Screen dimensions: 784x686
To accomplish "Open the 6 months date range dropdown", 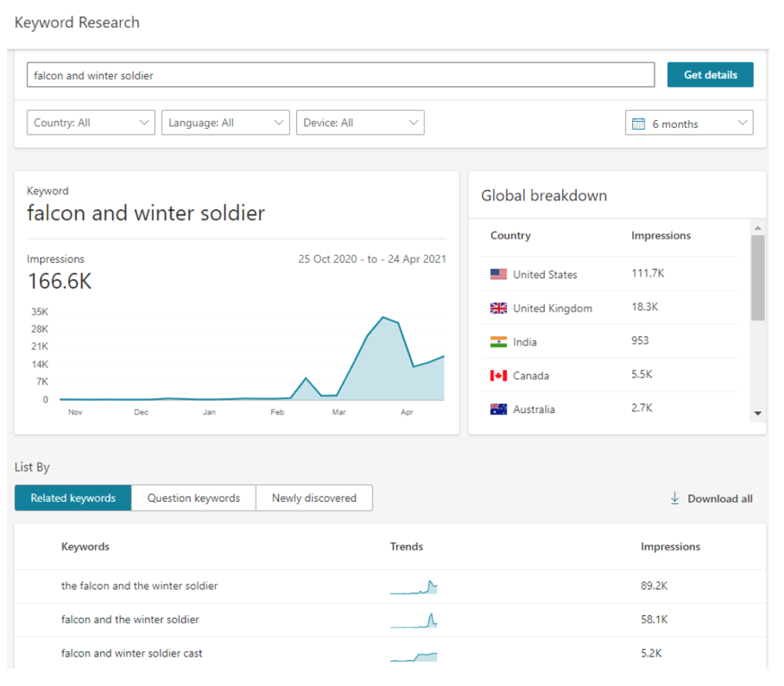I will [689, 124].
